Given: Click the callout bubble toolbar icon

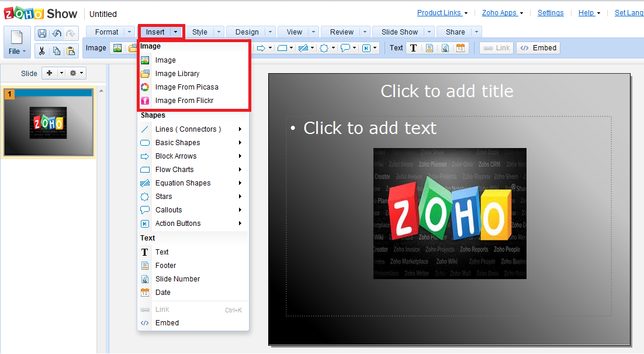Looking at the screenshot, I should [345, 48].
